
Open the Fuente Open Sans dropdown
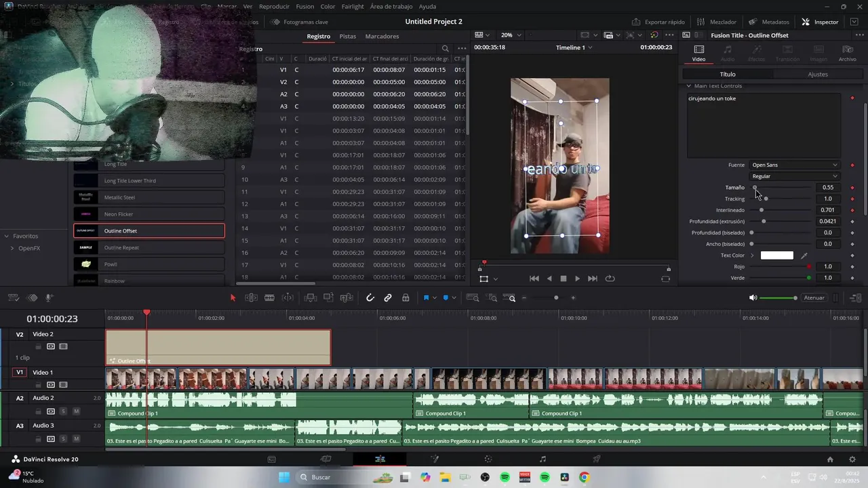794,165
